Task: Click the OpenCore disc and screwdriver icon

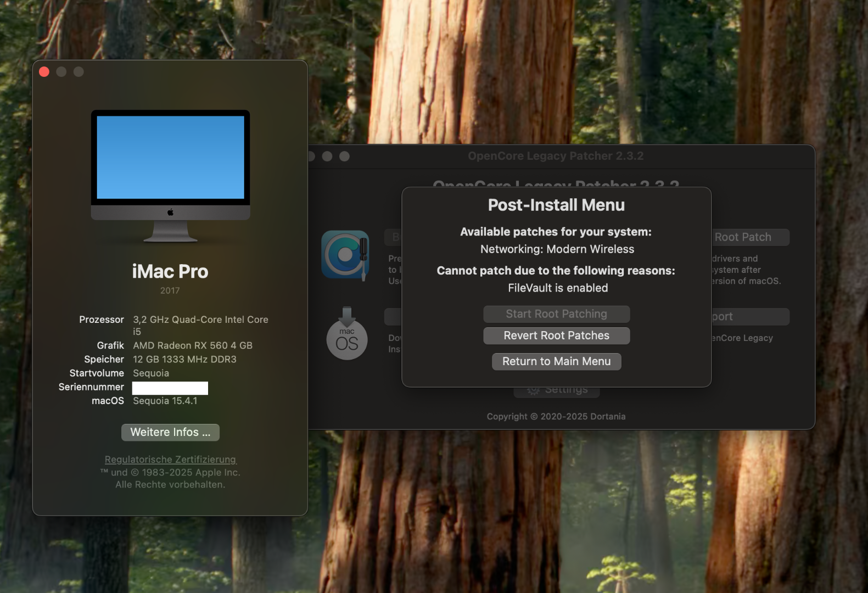Action: point(345,255)
